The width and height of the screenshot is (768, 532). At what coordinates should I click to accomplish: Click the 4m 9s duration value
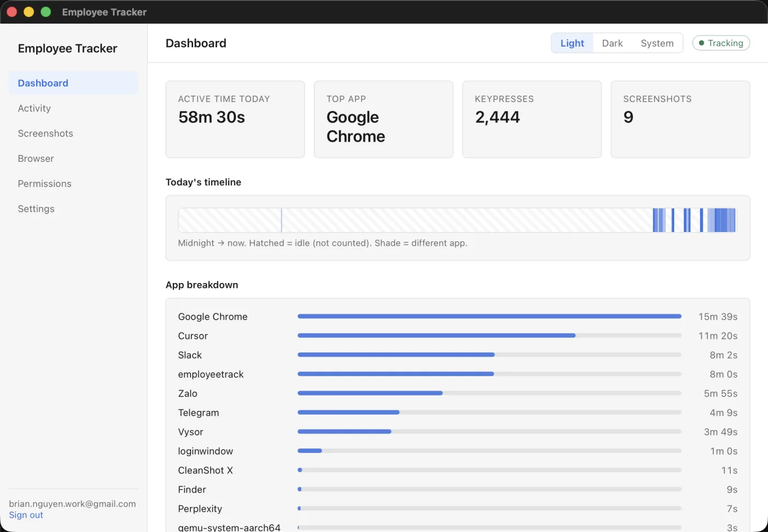point(724,412)
